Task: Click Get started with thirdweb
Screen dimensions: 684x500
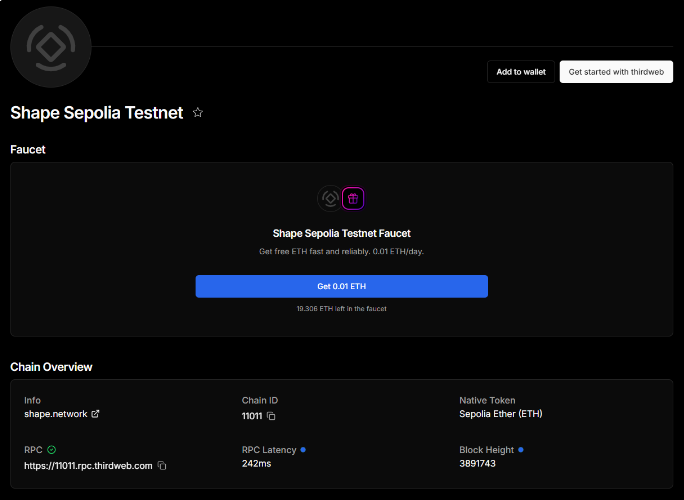Action: (x=616, y=72)
